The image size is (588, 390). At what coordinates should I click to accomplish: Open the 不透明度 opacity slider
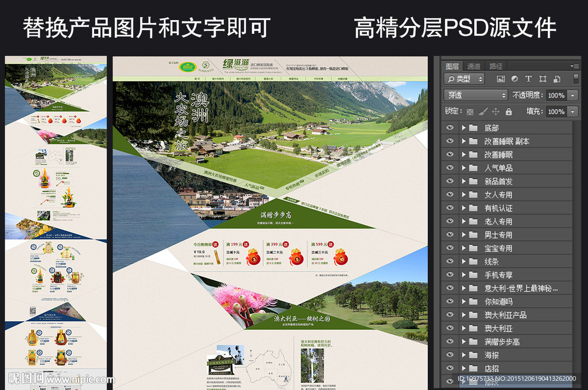[572, 95]
